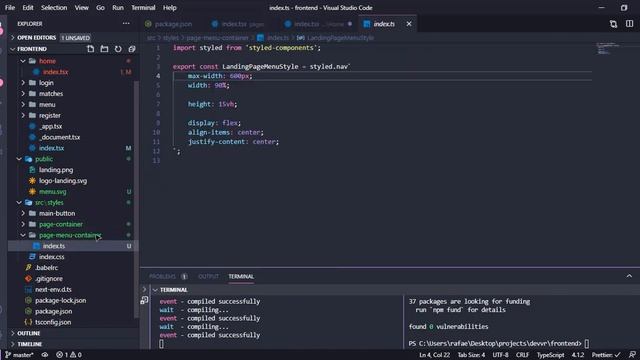
Task: Open Explorer more actions ellipsis
Action: (x=126, y=24)
